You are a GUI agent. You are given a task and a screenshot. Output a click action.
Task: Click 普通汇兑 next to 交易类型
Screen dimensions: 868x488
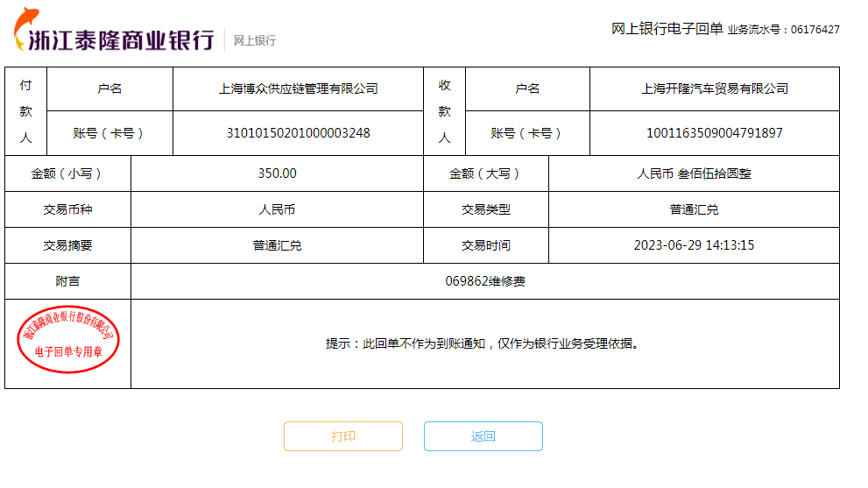(694, 209)
